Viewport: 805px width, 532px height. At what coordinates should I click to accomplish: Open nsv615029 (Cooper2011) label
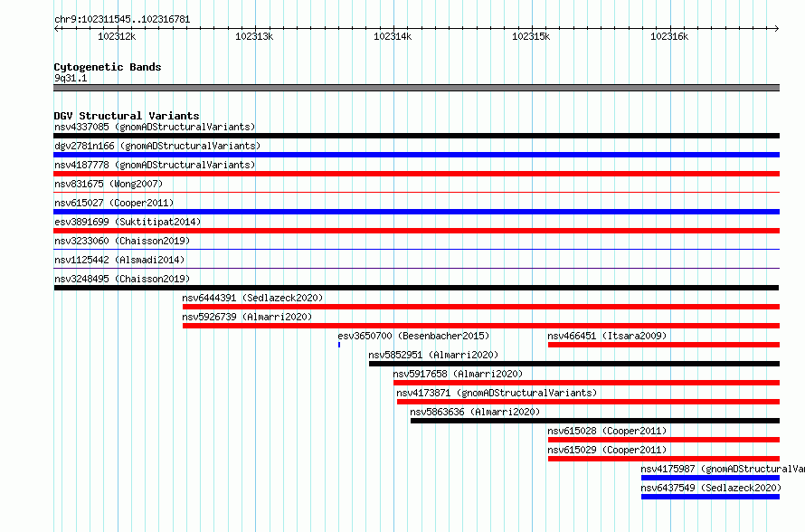607,450
